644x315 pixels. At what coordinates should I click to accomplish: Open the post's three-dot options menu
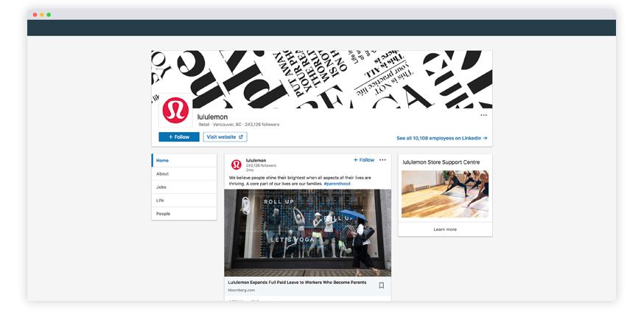(382, 160)
